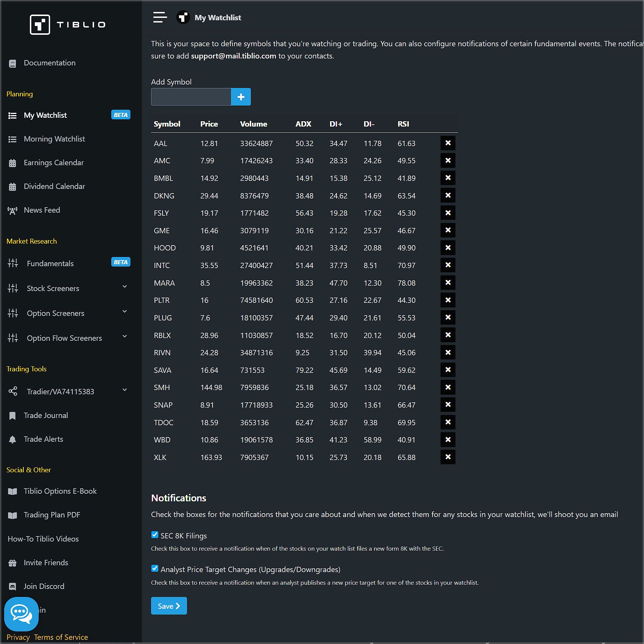The image size is (644, 644).
Task: Remove XLK using its X icon
Action: pyautogui.click(x=447, y=457)
